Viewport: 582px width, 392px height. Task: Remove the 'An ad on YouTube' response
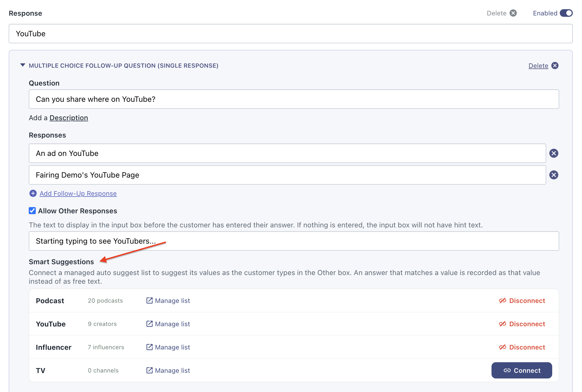(554, 153)
